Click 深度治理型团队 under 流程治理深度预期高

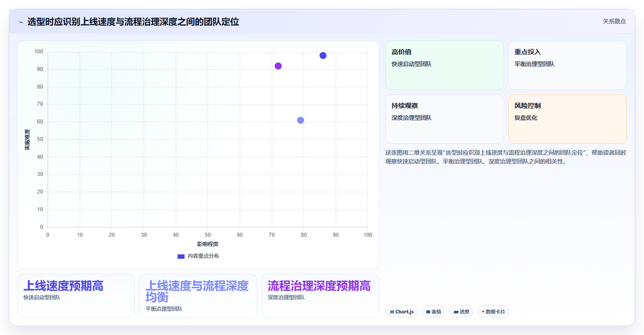pyautogui.click(x=286, y=298)
